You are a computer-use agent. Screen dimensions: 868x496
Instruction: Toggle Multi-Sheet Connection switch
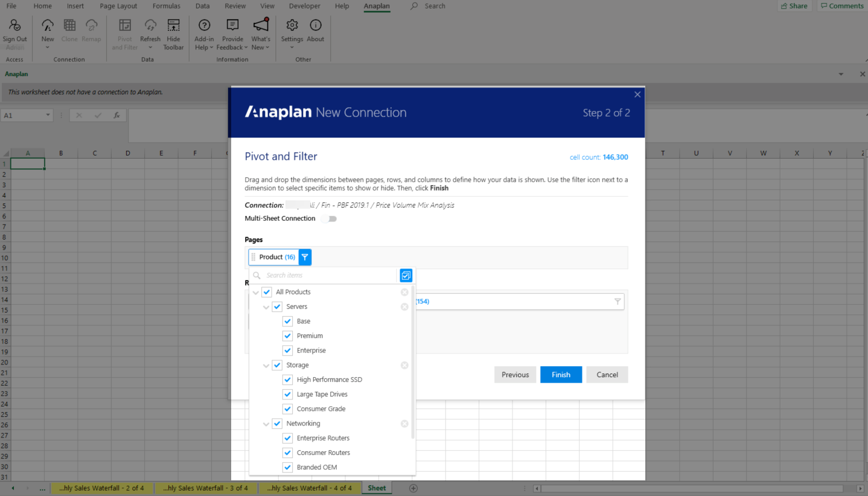click(x=329, y=218)
